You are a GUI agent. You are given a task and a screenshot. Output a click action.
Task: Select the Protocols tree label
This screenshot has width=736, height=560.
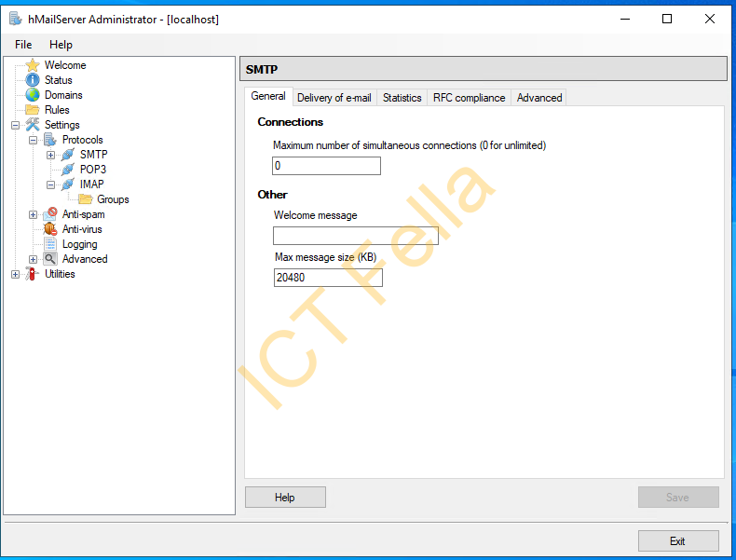click(83, 140)
